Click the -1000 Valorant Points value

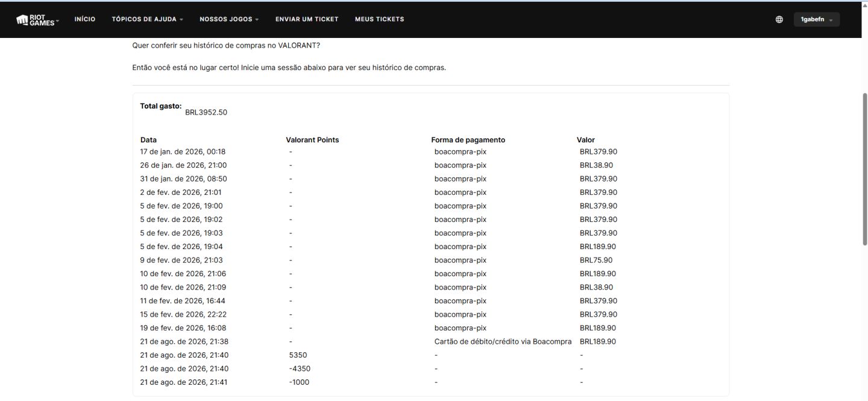coord(299,382)
